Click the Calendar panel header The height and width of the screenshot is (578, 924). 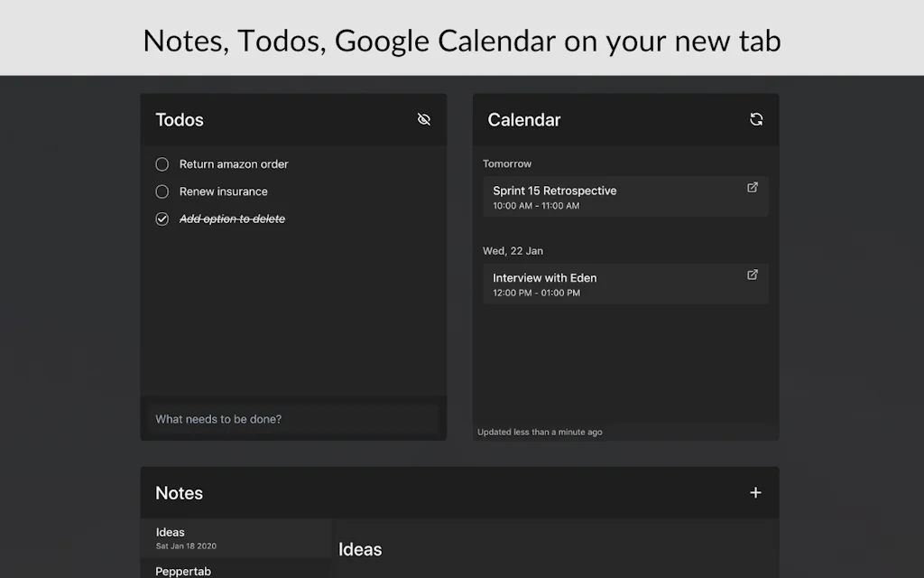click(524, 118)
